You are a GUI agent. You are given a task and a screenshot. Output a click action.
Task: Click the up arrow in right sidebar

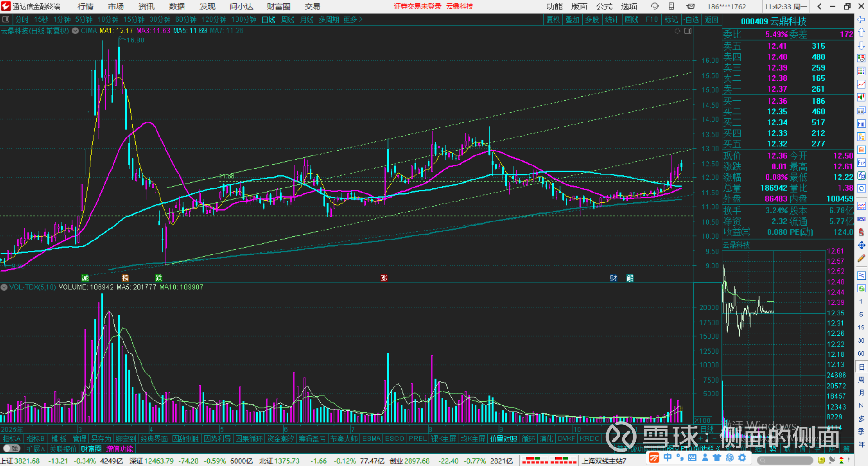pos(861,33)
